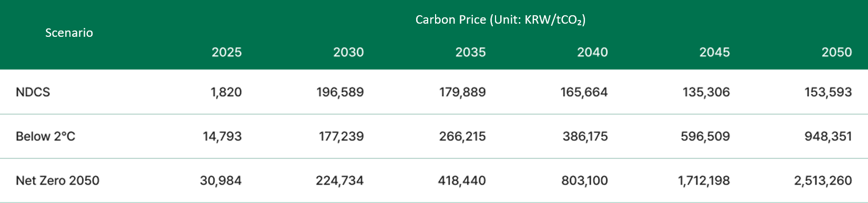
Task: Click NDCS 2025 value 1,820
Action: 226,92
